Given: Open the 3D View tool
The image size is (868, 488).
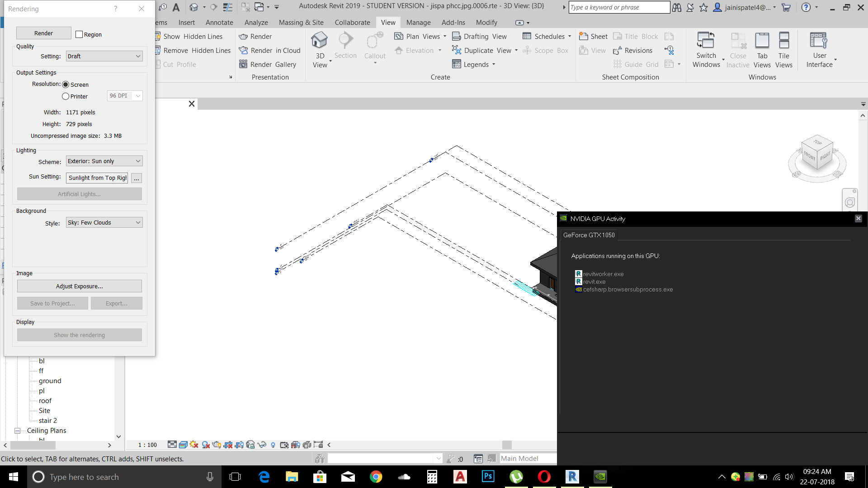Looking at the screenshot, I should click(320, 50).
